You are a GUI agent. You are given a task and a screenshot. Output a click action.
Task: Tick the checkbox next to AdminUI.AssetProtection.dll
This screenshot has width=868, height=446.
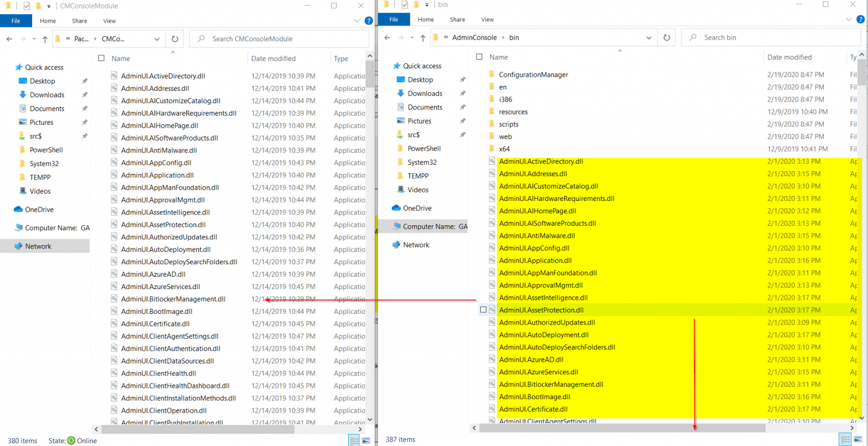(x=484, y=309)
